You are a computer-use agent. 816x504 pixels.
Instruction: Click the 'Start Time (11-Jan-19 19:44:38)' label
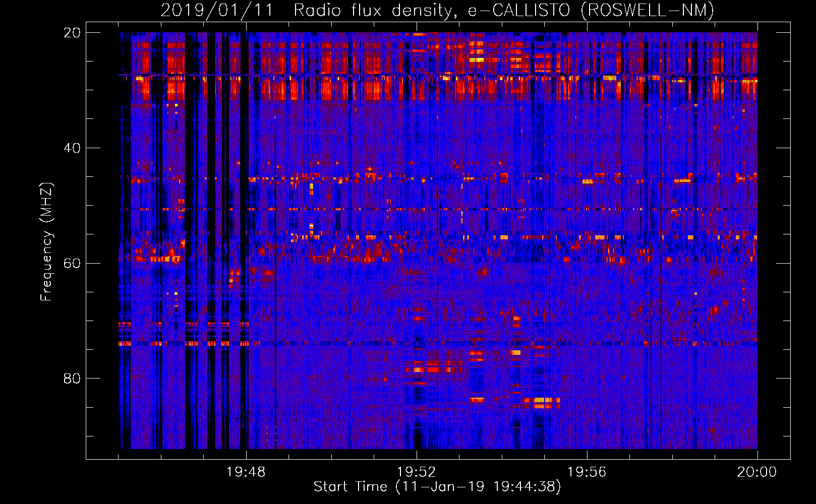(437, 487)
